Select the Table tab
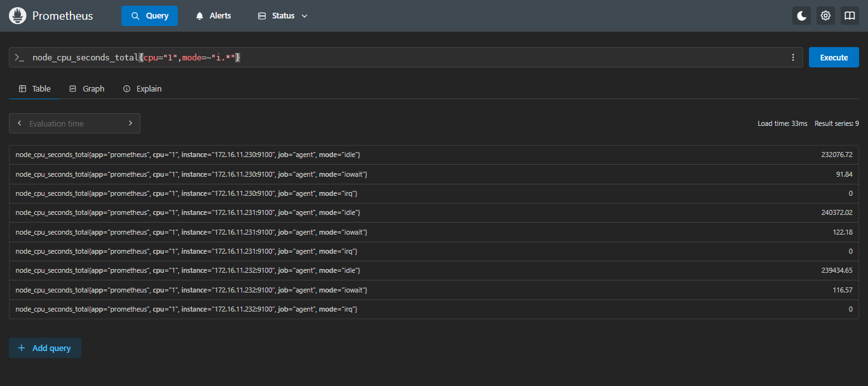Viewport: 868px width, 386px height. 34,88
